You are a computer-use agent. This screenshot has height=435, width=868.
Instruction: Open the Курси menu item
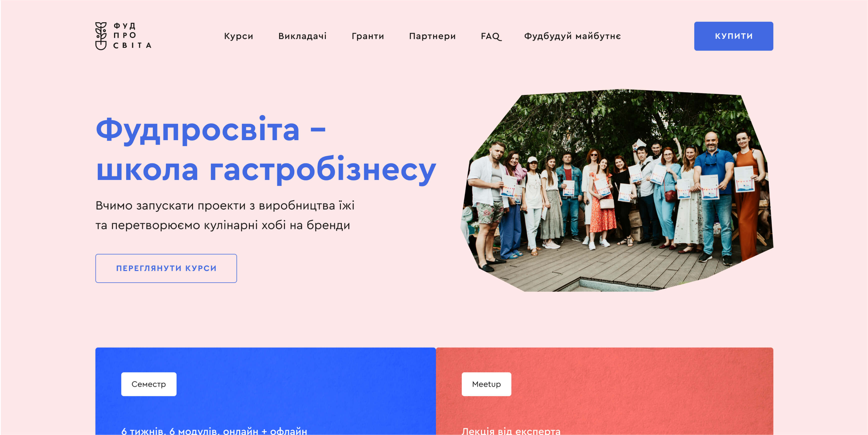(239, 36)
